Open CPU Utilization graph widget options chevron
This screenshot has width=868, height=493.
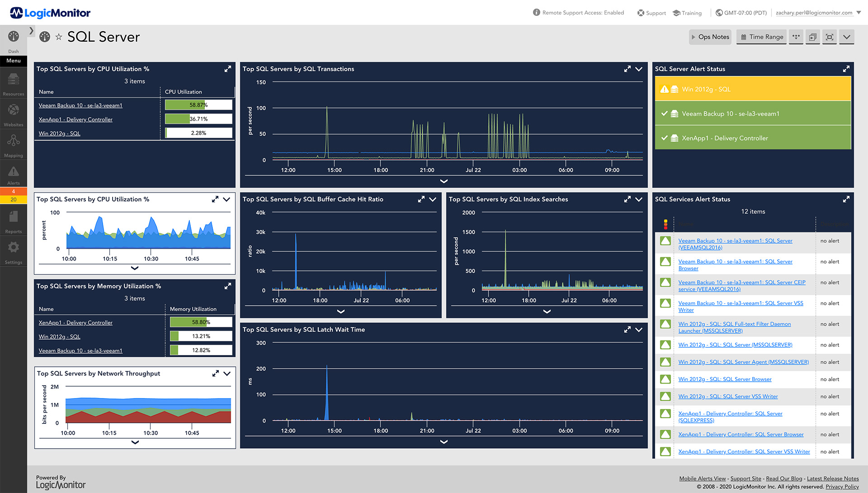(x=226, y=199)
